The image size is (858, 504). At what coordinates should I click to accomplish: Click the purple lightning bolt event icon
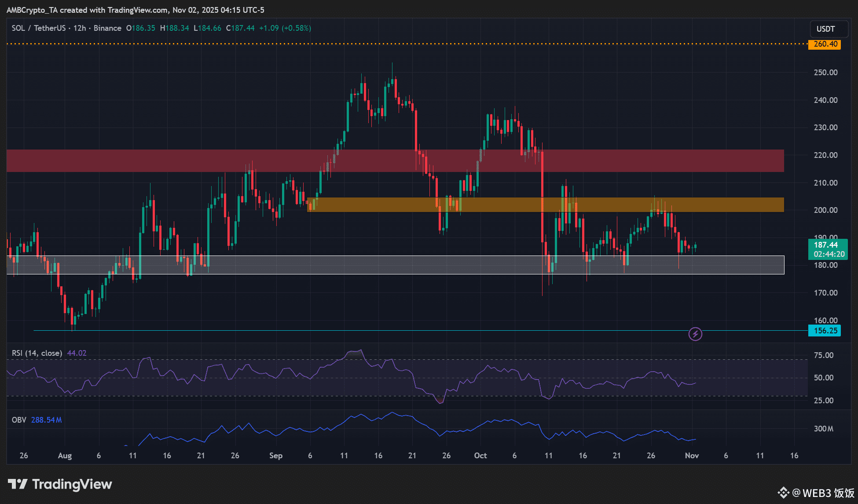pyautogui.click(x=695, y=334)
